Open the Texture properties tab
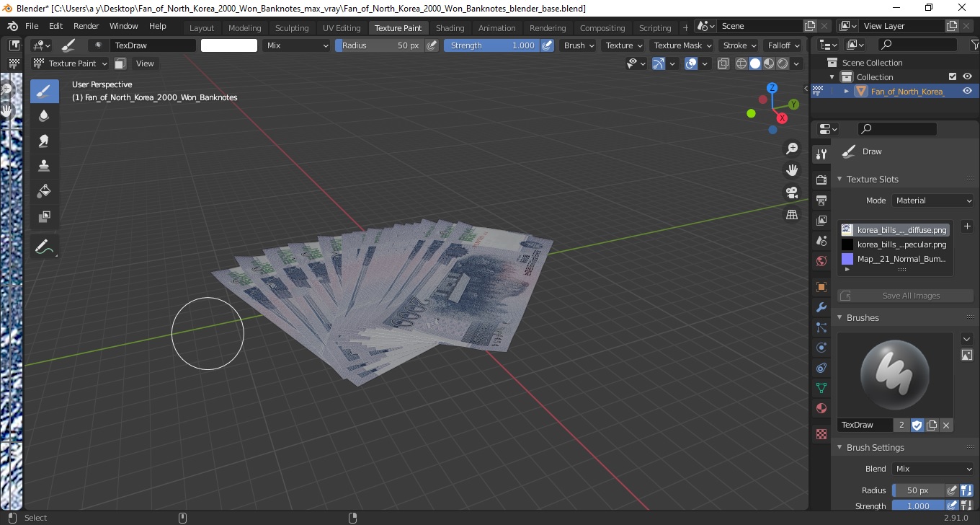The image size is (980, 525). point(821,434)
